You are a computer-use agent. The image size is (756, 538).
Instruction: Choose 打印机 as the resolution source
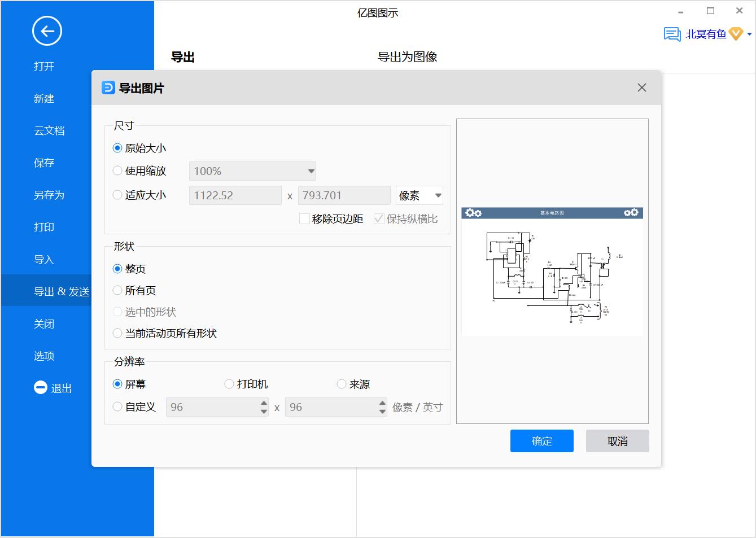(x=229, y=384)
